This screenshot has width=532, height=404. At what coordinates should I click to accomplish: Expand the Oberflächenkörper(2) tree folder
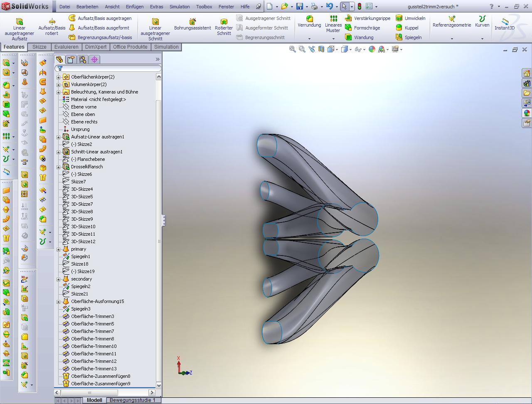click(x=59, y=77)
